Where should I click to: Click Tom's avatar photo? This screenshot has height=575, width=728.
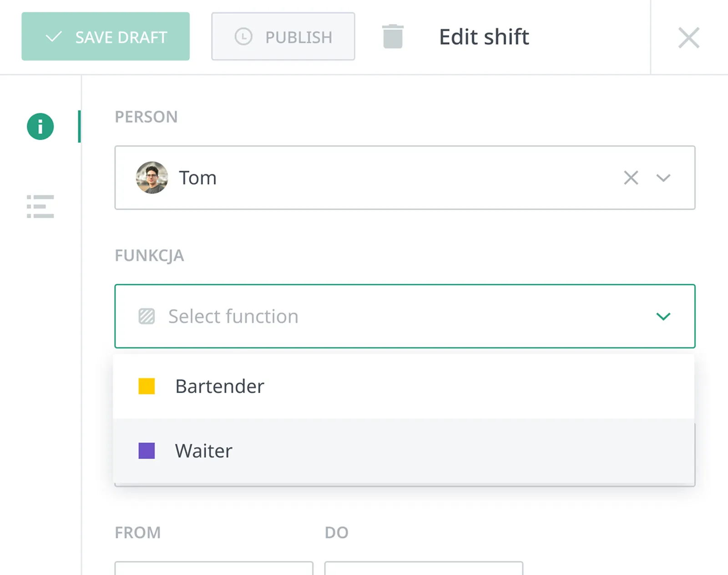[152, 178]
